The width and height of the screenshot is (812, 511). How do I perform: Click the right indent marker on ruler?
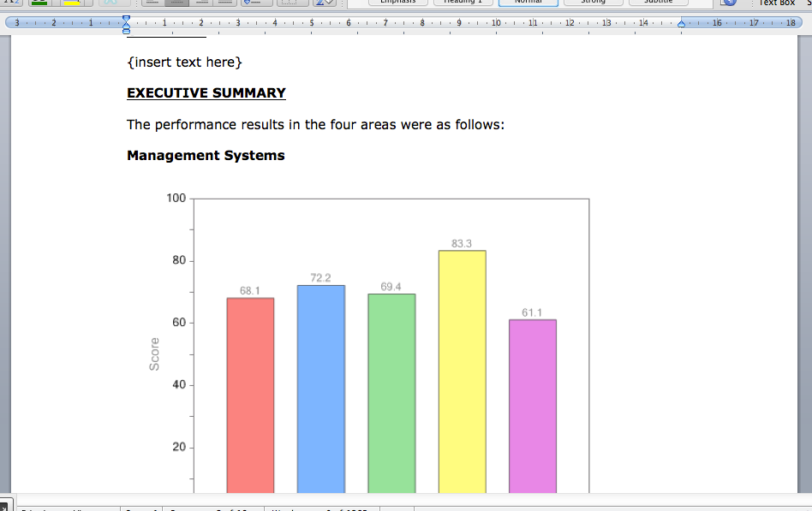click(x=682, y=24)
